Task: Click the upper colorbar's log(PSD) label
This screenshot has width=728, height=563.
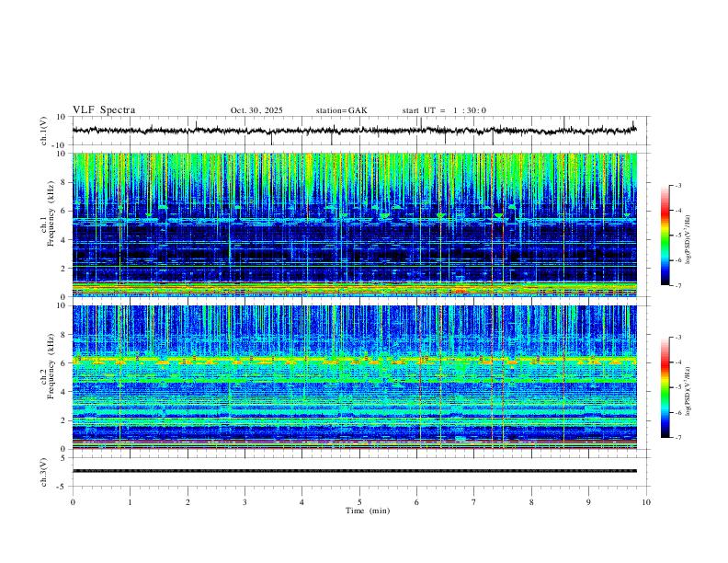Action: pyautogui.click(x=688, y=239)
